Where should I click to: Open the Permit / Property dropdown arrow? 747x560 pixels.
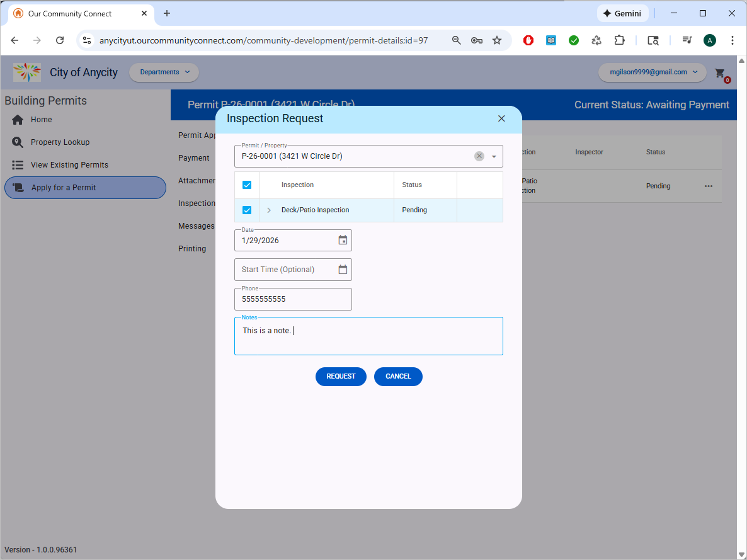(494, 156)
